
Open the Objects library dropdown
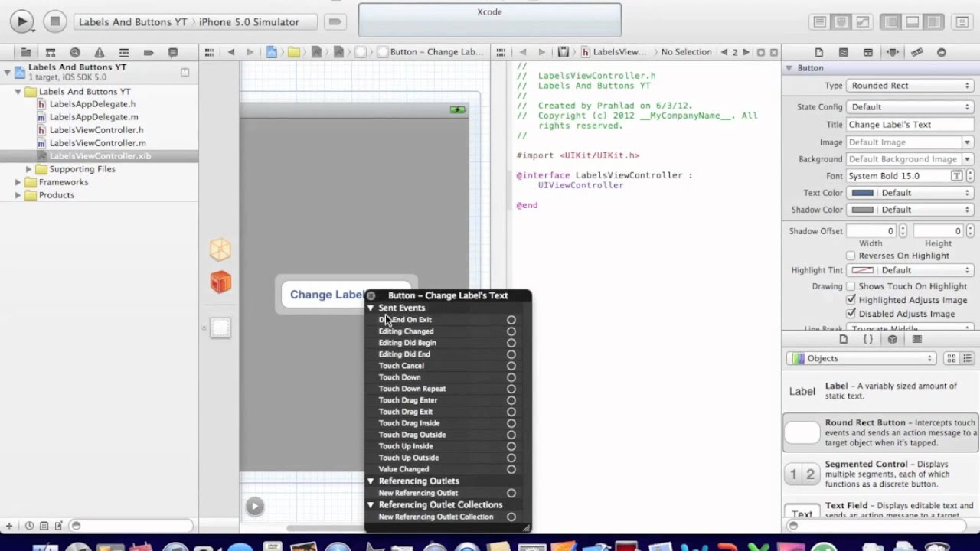tap(861, 358)
